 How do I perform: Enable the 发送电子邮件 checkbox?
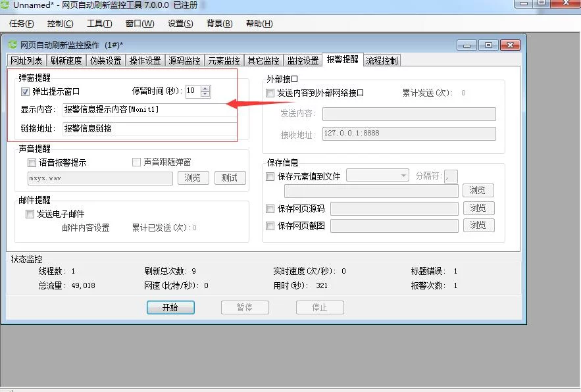pos(30,214)
